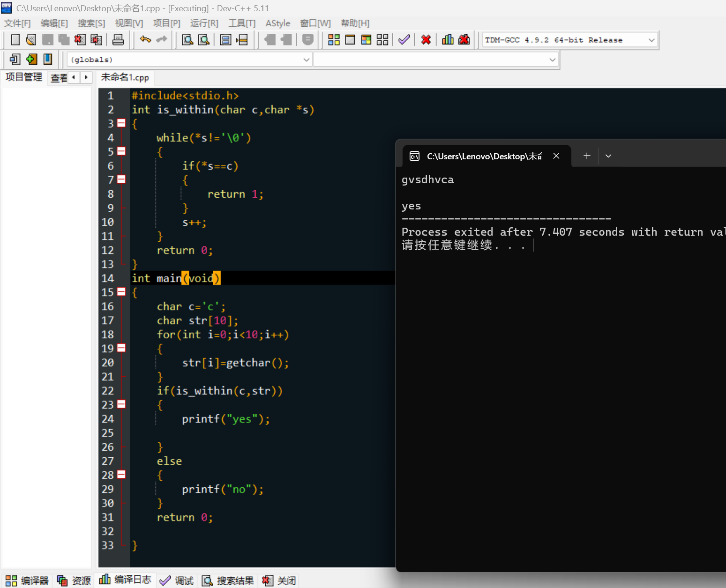Screen dimensions: 726x588
Task: Open the 帮助[H] menu
Action: pos(355,23)
